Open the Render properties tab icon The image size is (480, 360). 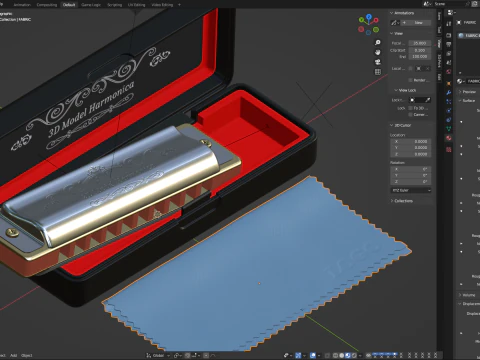[449, 35]
